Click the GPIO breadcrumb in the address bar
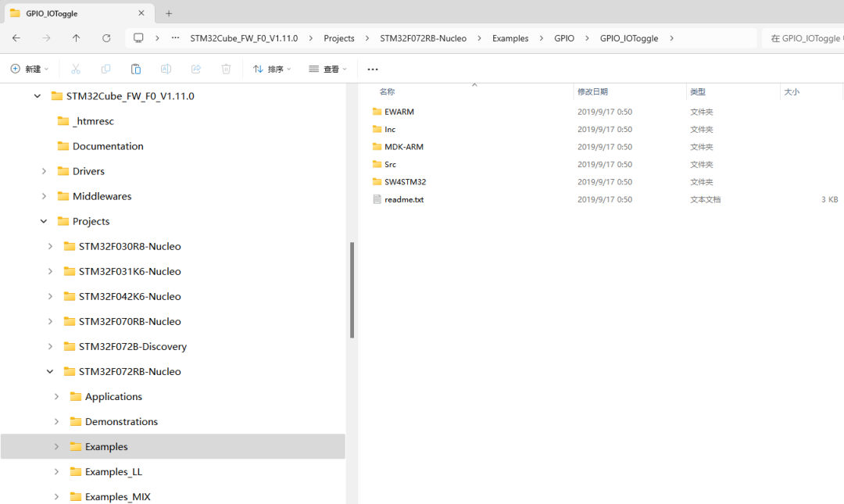 564,38
